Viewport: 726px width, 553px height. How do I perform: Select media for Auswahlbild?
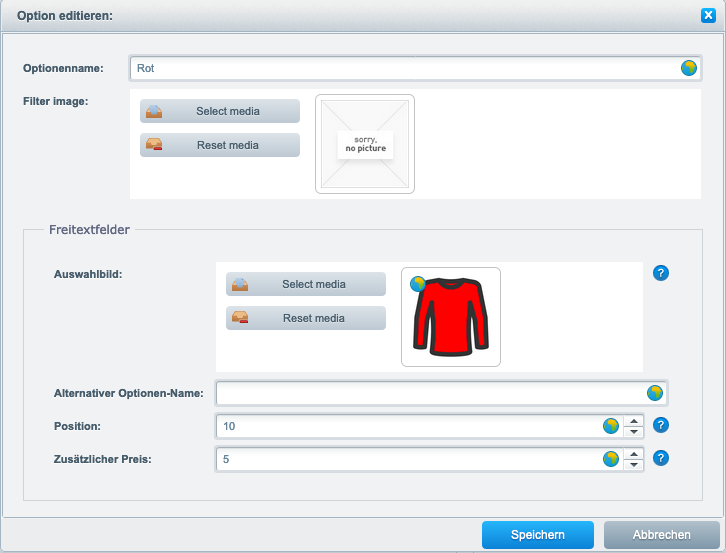point(306,284)
